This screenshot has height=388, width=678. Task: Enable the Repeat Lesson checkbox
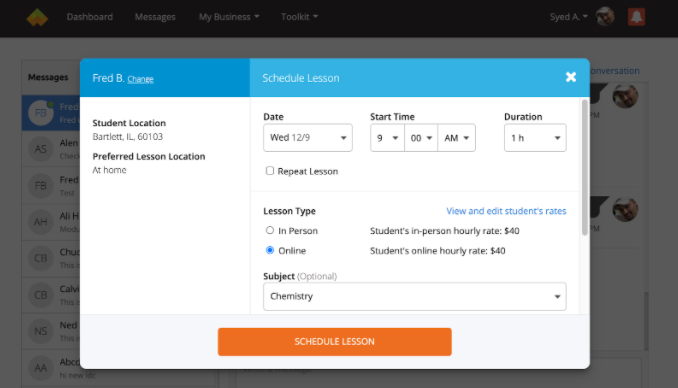270,171
